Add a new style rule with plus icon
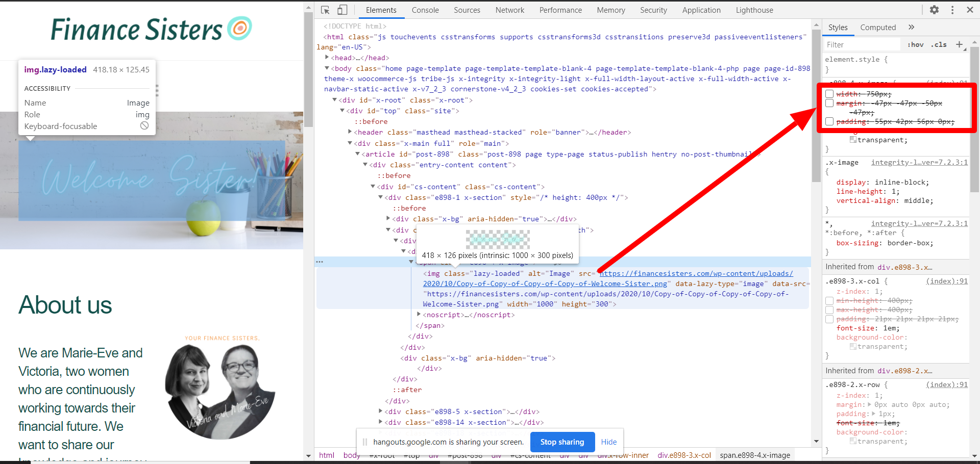This screenshot has width=980, height=464. click(960, 44)
